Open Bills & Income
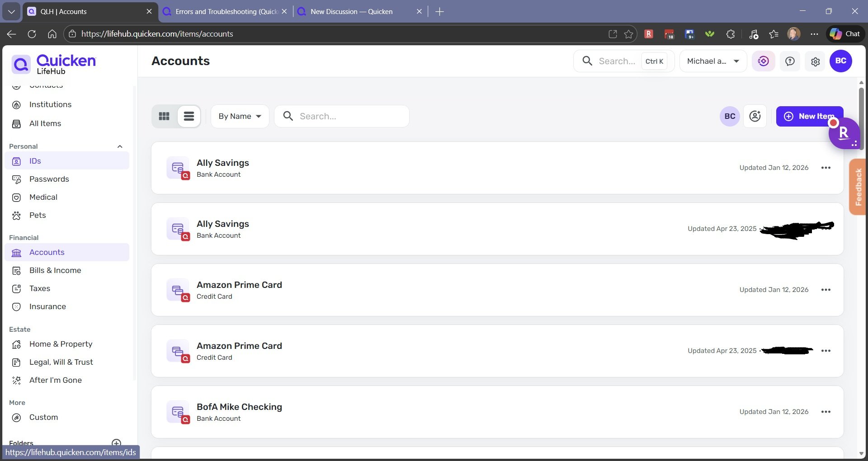This screenshot has width=868, height=461. (x=67, y=270)
